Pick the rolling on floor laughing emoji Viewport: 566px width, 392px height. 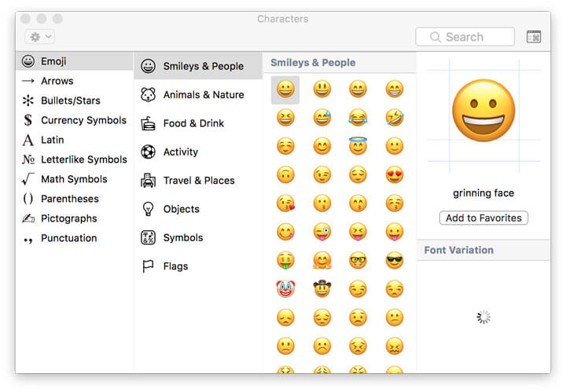click(394, 118)
